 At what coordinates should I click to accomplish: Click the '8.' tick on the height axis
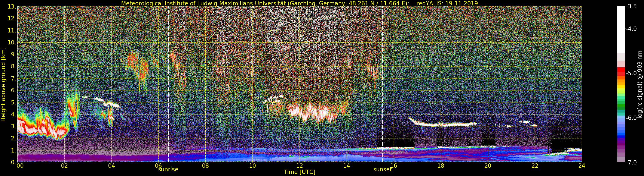[x=13, y=66]
